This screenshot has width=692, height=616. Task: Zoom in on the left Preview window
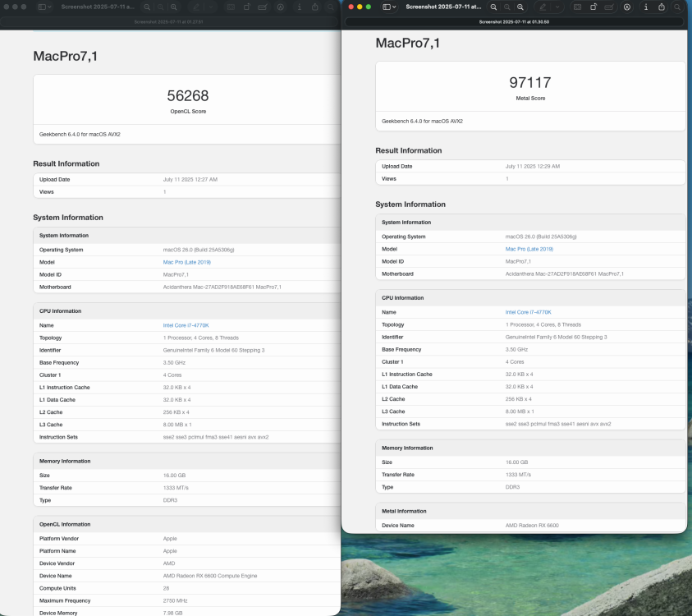(x=174, y=7)
